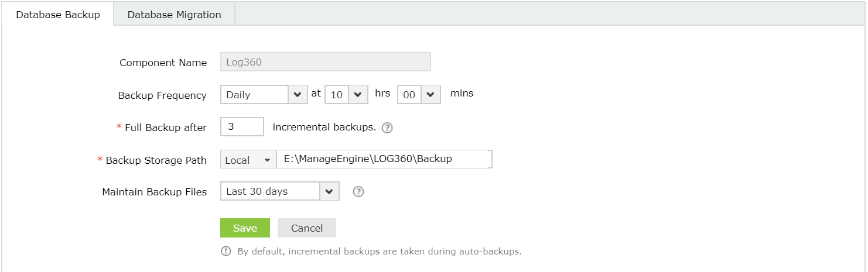This screenshot has height=272, width=868.
Task: Click the Backup Frequency label
Action: (162, 95)
